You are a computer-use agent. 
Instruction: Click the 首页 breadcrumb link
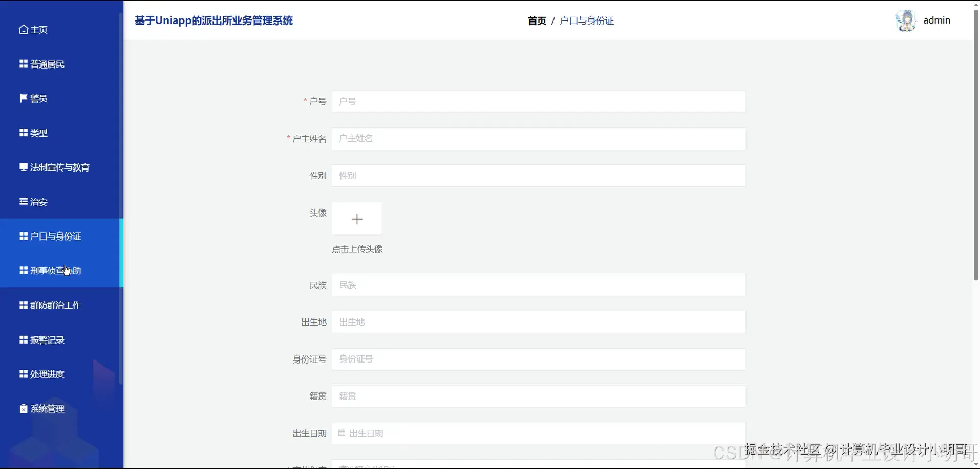(x=536, y=21)
